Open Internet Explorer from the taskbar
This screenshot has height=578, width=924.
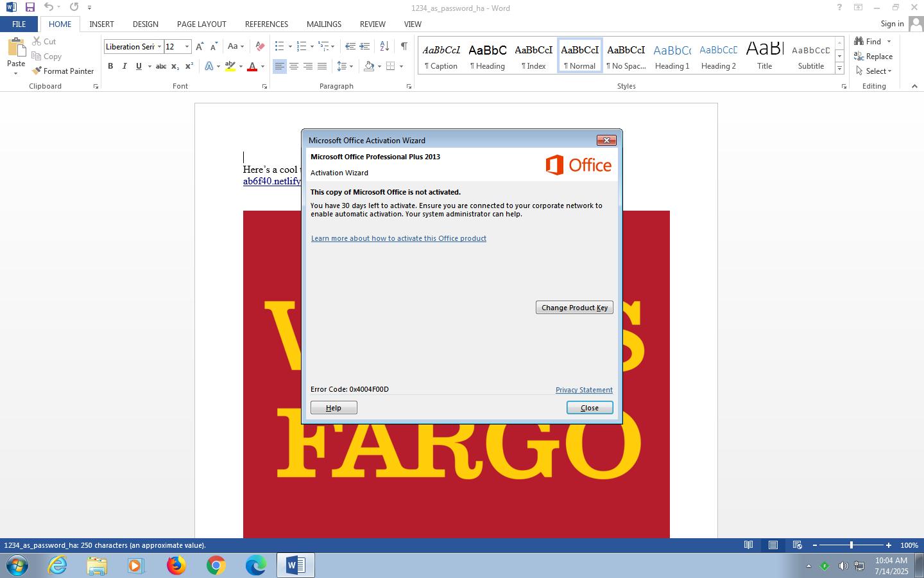pyautogui.click(x=58, y=566)
